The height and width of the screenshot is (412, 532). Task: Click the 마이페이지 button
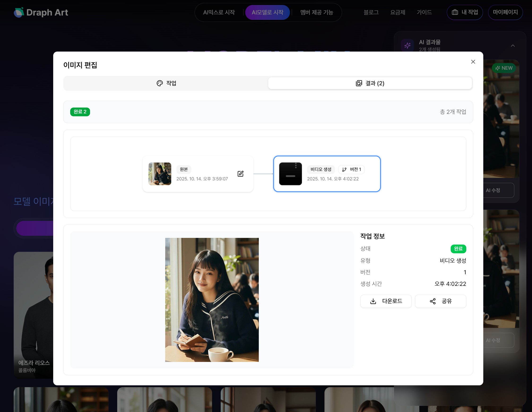click(x=505, y=13)
